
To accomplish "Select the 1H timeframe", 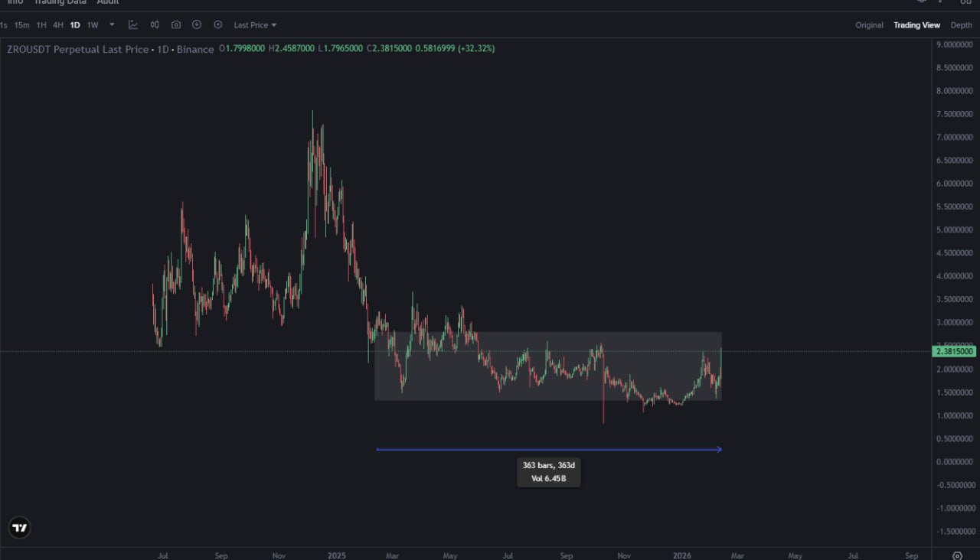I will [41, 24].
